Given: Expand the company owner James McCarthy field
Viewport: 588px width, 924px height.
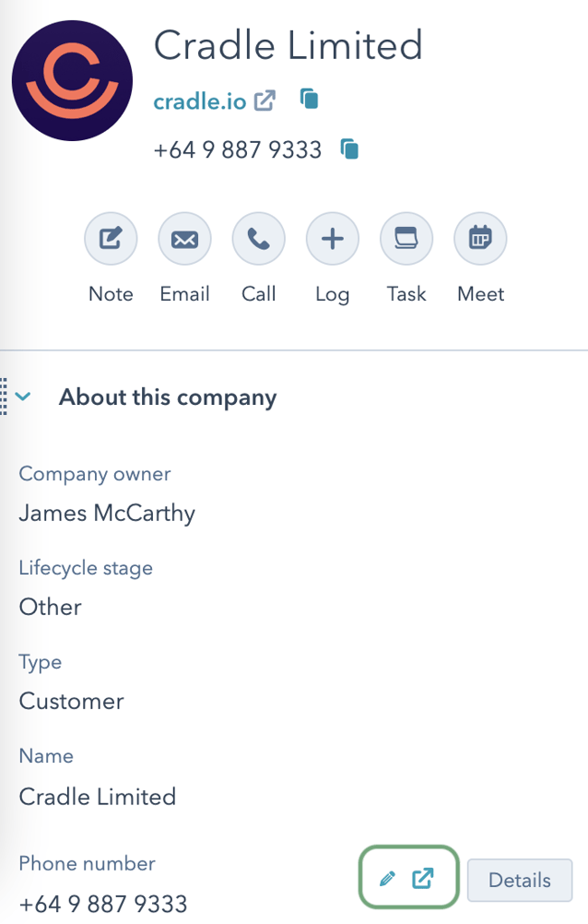Looking at the screenshot, I should 106,513.
